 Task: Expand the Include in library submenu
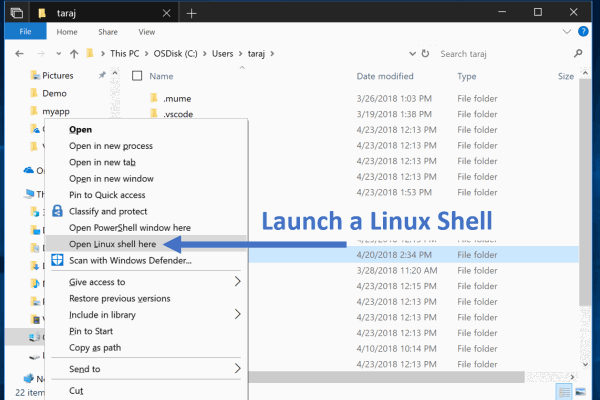click(x=237, y=314)
